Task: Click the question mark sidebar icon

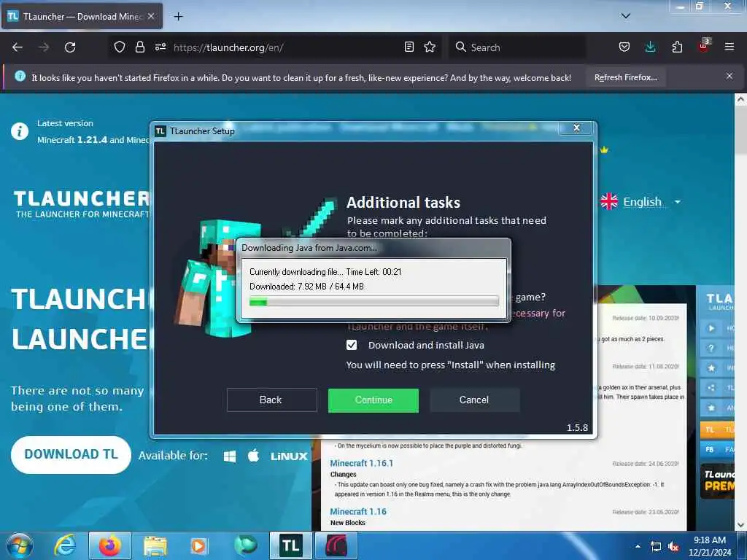Action: pyautogui.click(x=711, y=348)
